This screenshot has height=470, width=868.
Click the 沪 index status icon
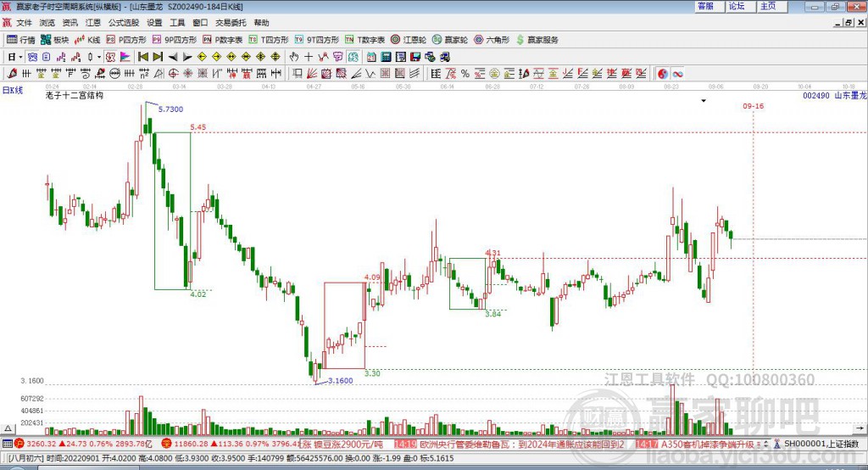click(x=19, y=444)
